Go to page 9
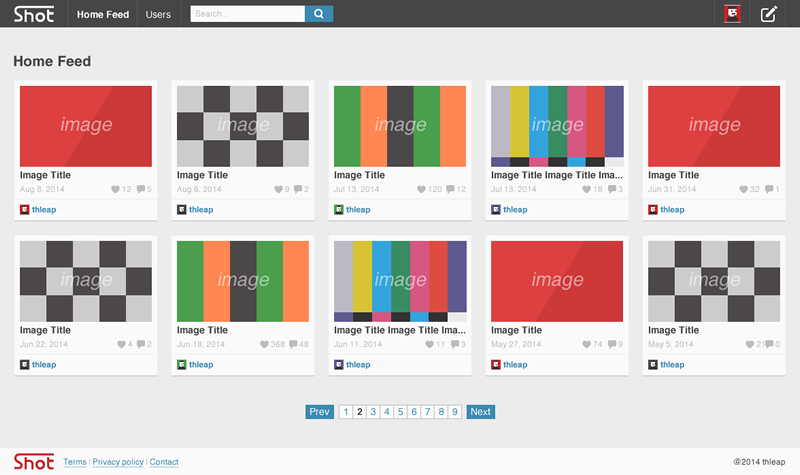The height and width of the screenshot is (475, 800). pos(455,412)
